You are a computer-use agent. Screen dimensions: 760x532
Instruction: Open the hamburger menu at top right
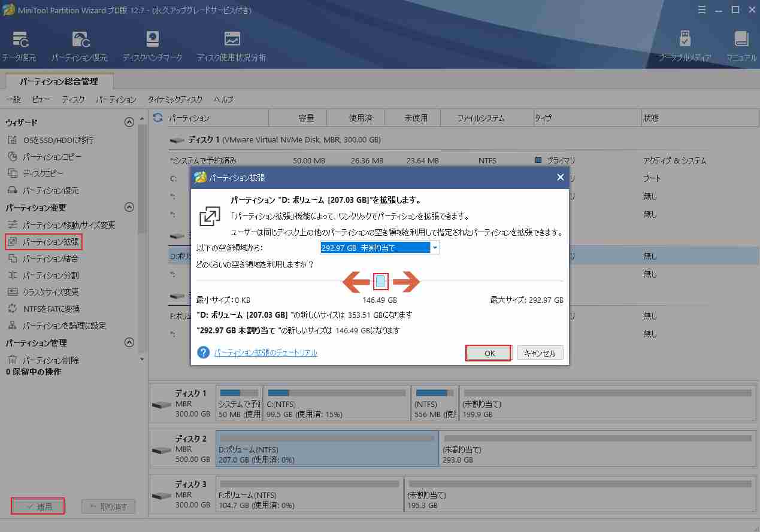701,10
